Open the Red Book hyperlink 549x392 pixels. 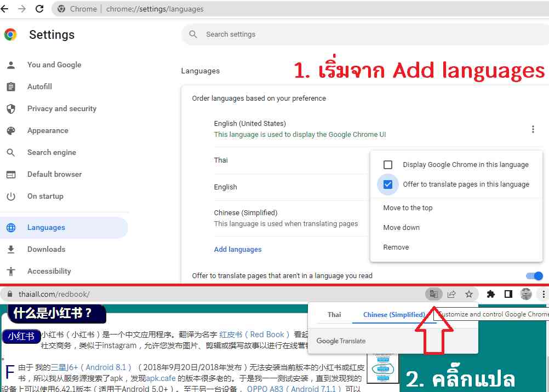point(255,335)
